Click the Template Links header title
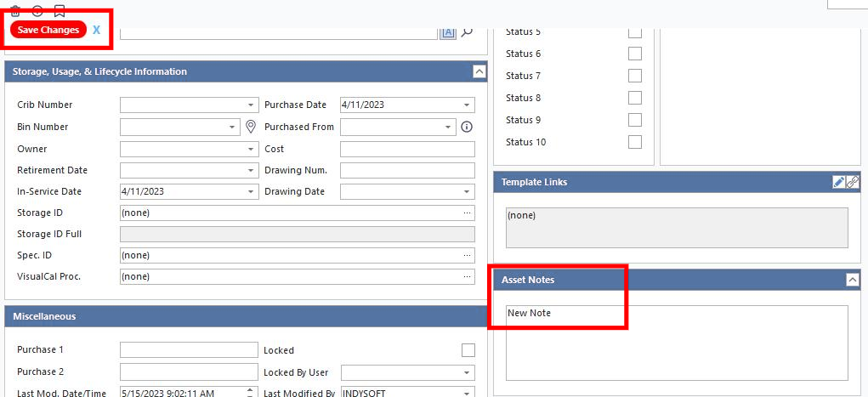The height and width of the screenshot is (397, 868). [534, 182]
